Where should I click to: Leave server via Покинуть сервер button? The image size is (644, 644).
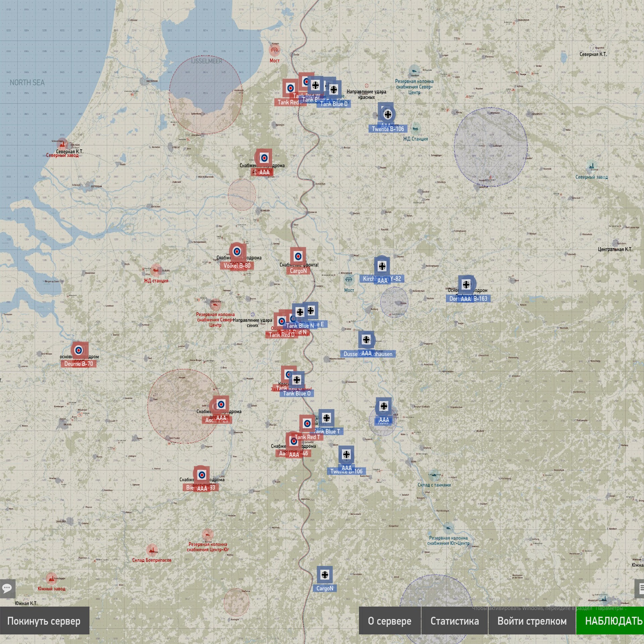(x=45, y=621)
